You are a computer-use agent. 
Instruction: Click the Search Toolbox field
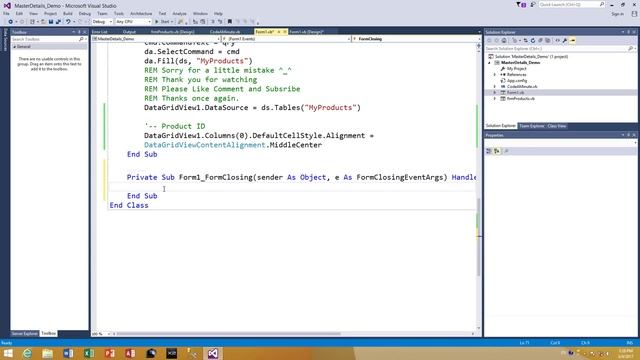point(48,39)
